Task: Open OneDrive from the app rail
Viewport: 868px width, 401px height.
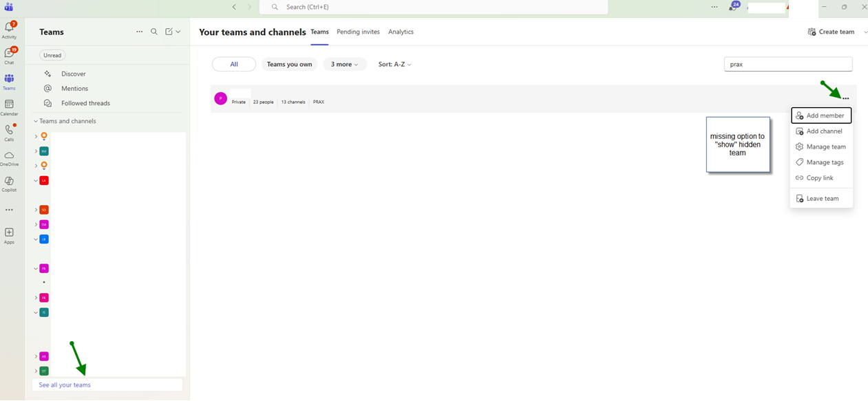Action: pos(10,158)
